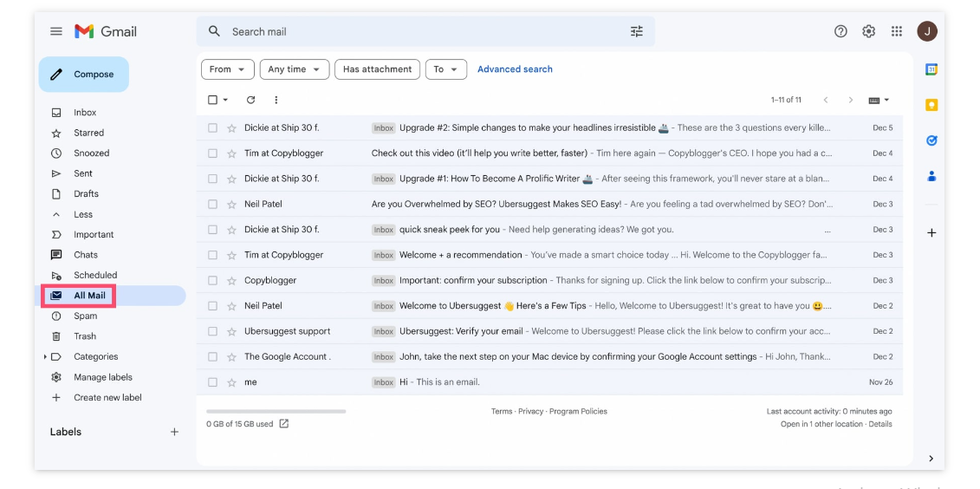Hide side panel arrow at bottom right

coord(931,459)
